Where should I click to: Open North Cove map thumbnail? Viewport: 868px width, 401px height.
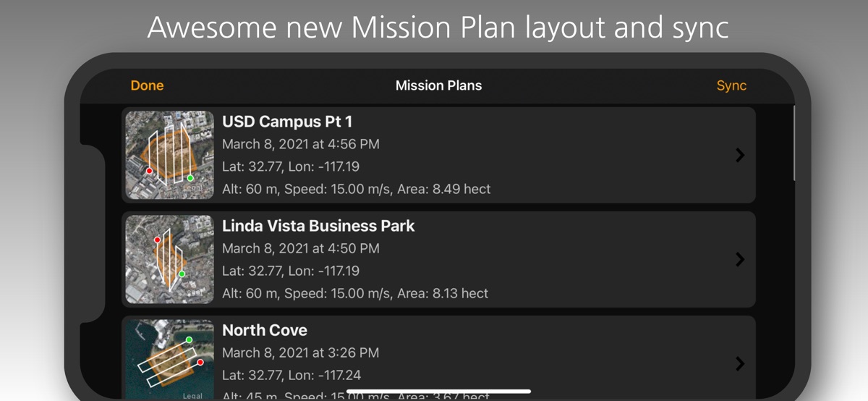pyautogui.click(x=170, y=359)
